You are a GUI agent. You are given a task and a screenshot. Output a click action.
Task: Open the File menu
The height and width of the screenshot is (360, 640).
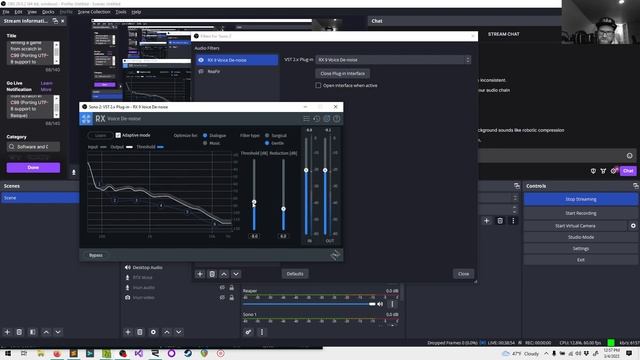click(x=6, y=12)
